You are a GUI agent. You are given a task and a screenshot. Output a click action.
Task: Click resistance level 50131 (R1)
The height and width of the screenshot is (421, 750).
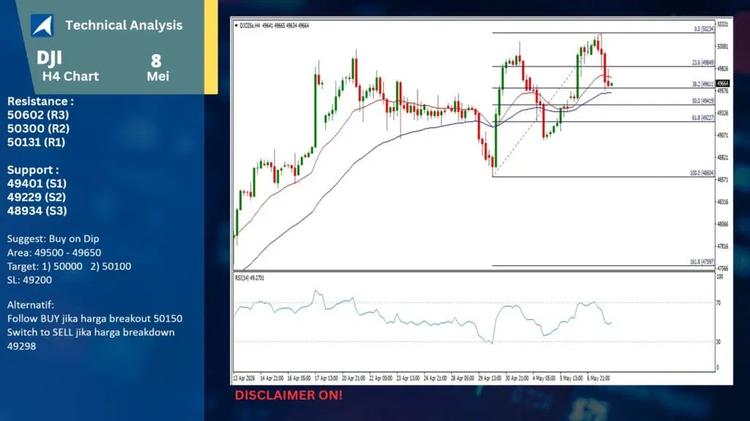coord(36,142)
